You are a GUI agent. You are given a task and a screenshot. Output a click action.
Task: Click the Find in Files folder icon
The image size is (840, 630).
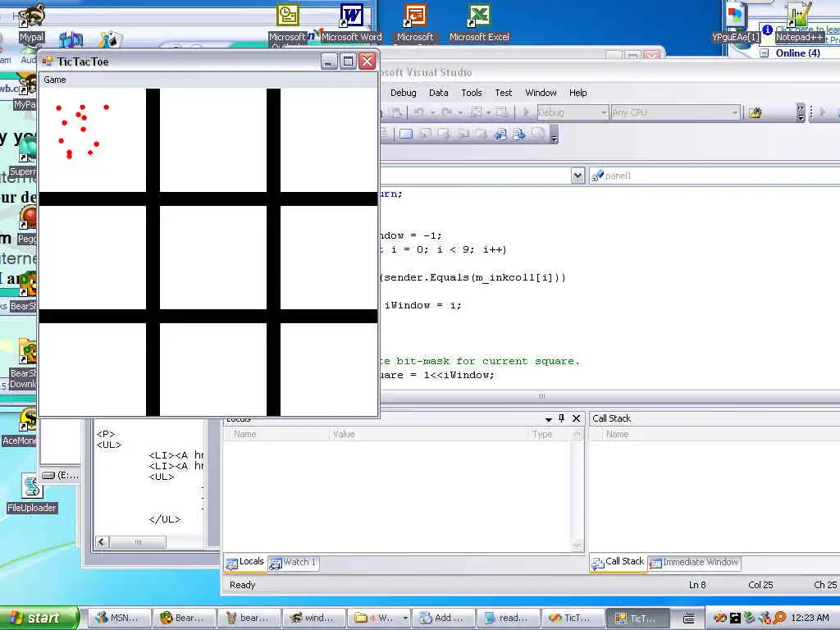click(755, 112)
